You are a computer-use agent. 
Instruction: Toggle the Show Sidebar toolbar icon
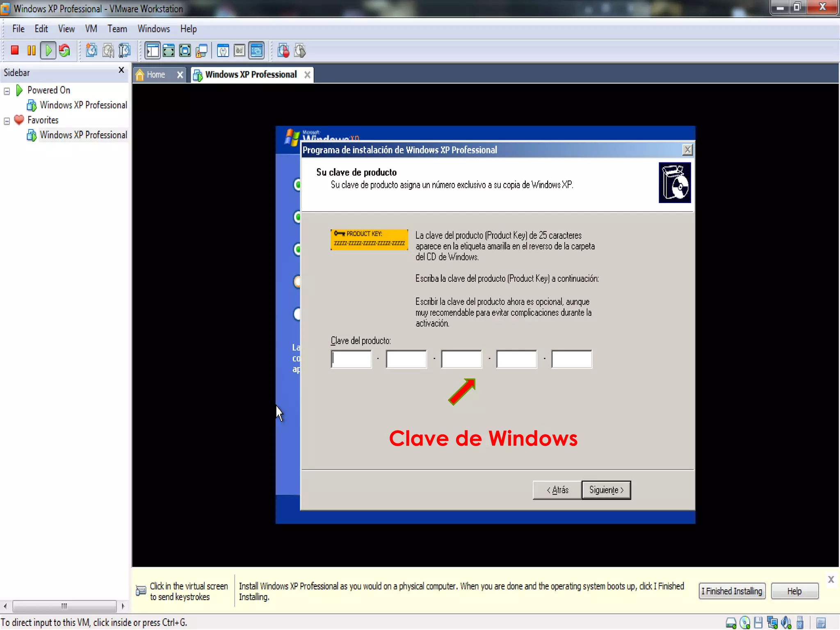point(153,50)
